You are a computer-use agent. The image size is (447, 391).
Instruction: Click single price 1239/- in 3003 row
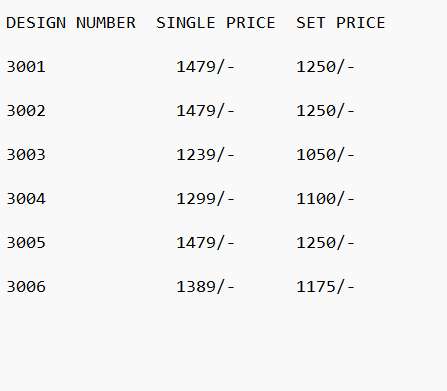click(206, 155)
